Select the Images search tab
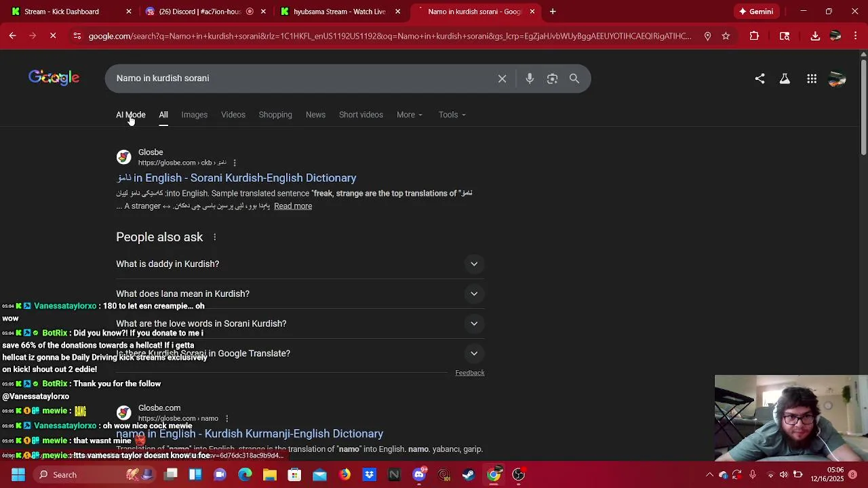This screenshot has width=868, height=488. click(x=194, y=115)
